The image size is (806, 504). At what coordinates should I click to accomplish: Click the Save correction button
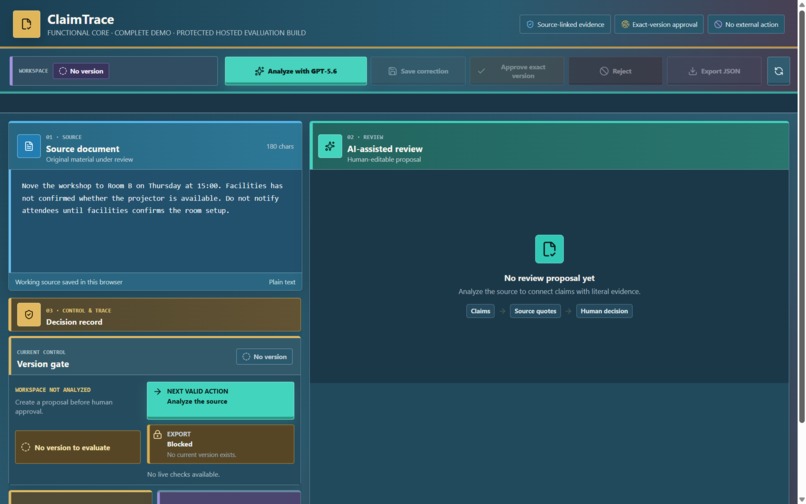click(418, 71)
